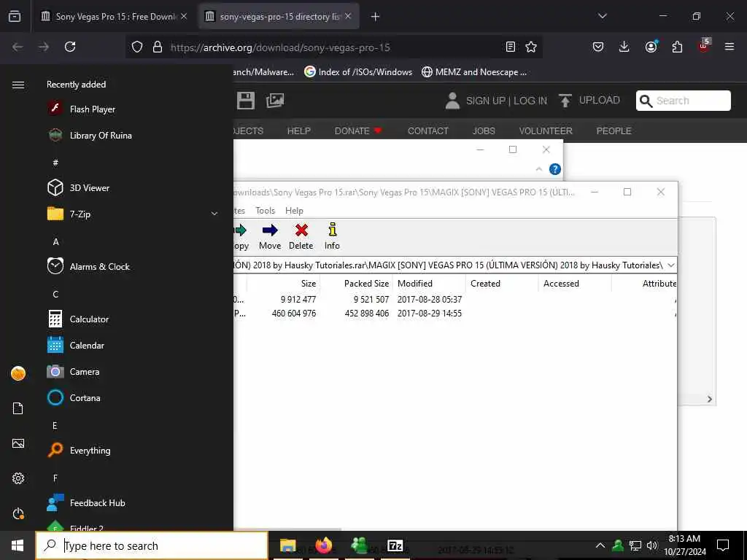
Task: Open the Camera app
Action: (74, 371)
